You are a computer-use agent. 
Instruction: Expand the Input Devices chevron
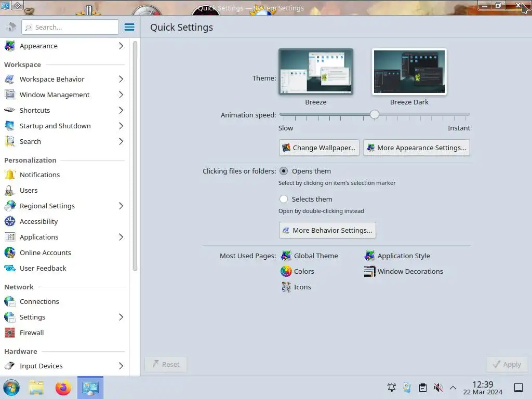121,366
